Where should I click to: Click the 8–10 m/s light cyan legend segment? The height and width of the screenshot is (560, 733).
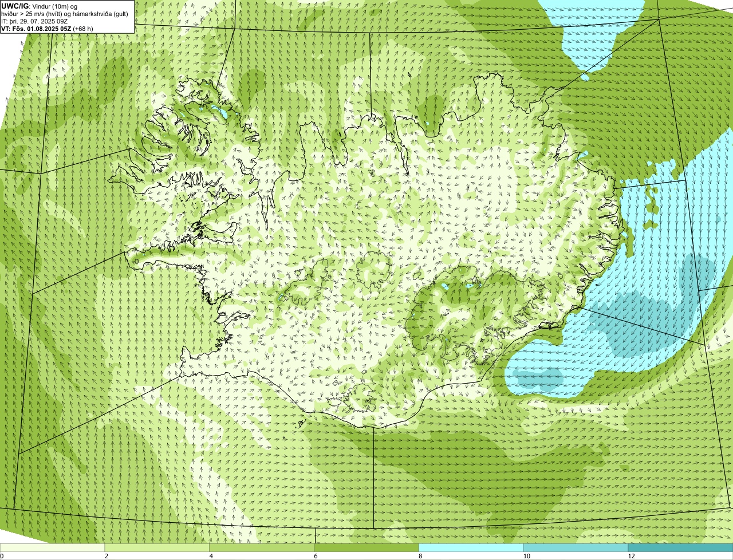click(x=471, y=547)
